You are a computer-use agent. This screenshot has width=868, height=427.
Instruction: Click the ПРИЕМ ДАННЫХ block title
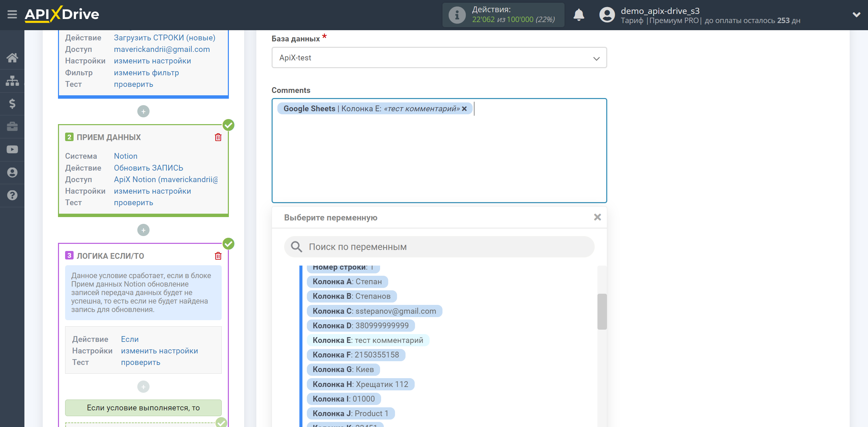pos(108,137)
